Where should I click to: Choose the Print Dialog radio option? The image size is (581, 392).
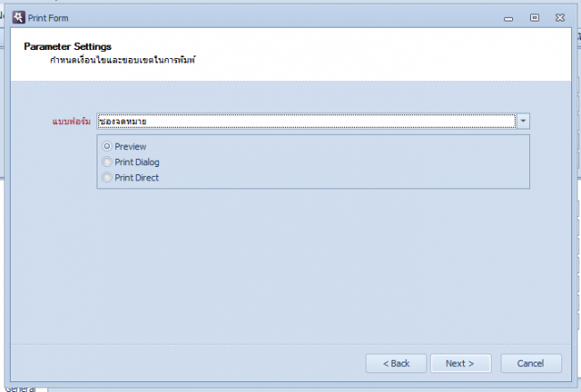[107, 162]
